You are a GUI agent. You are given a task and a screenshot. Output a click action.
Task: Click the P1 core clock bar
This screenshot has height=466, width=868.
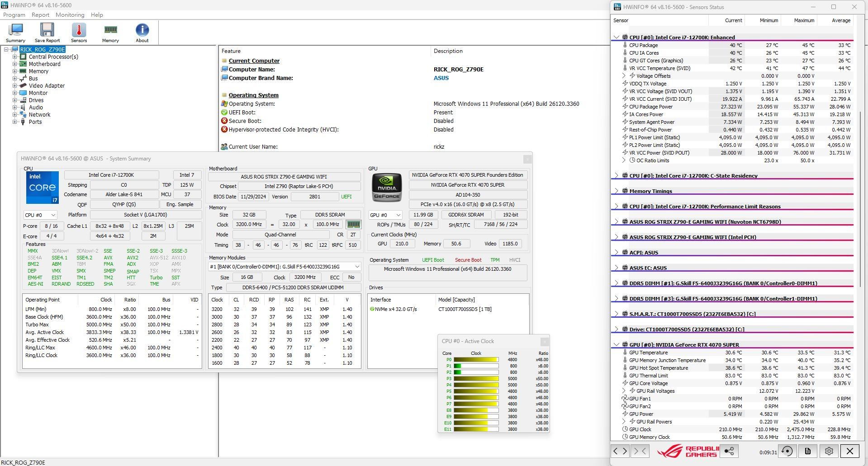476,366
